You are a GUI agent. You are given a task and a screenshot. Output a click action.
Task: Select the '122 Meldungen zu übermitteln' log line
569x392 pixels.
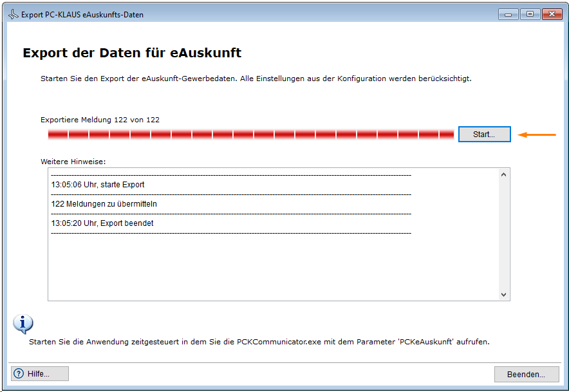[x=104, y=204]
